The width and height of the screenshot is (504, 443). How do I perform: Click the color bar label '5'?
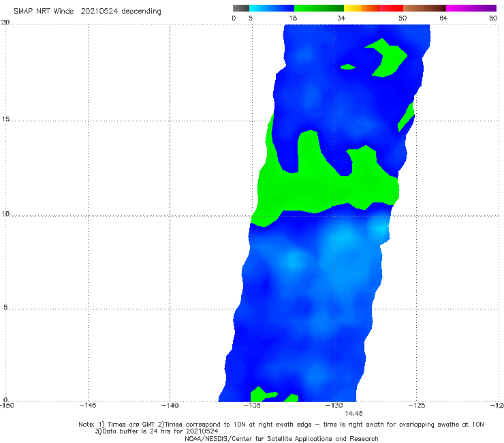251,18
